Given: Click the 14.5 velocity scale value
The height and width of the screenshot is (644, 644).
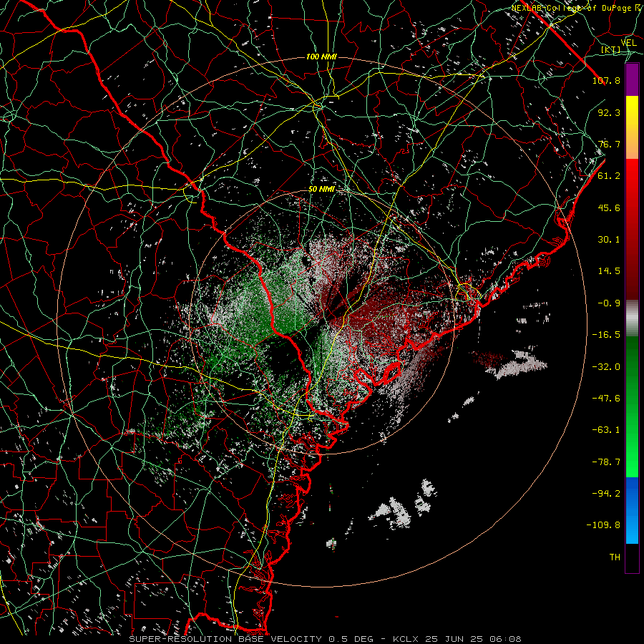Looking at the screenshot, I should pyautogui.click(x=609, y=271).
